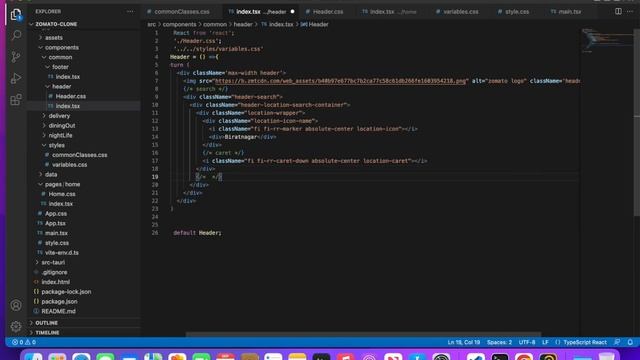The width and height of the screenshot is (640, 360).
Task: Click 'components' in breadcrumb path
Action: 179,24
